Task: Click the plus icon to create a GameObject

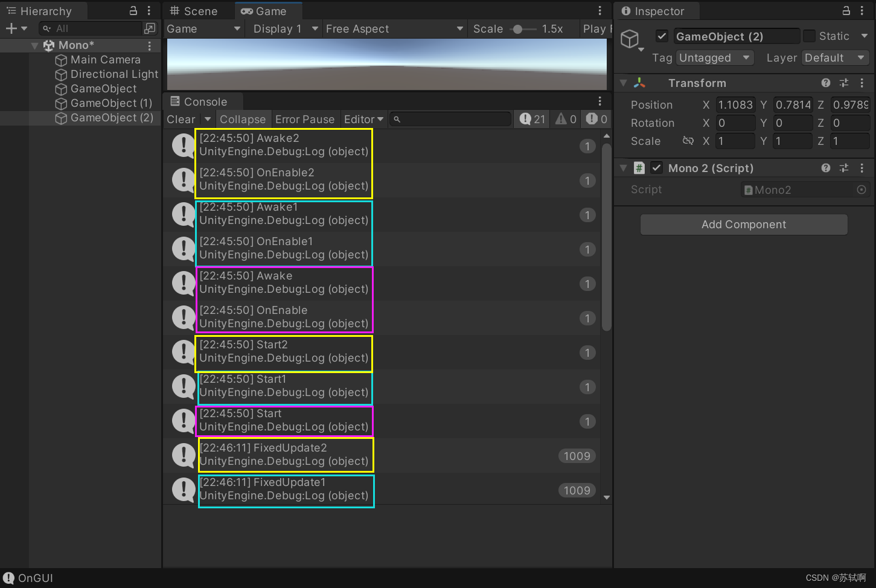Action: [11, 28]
